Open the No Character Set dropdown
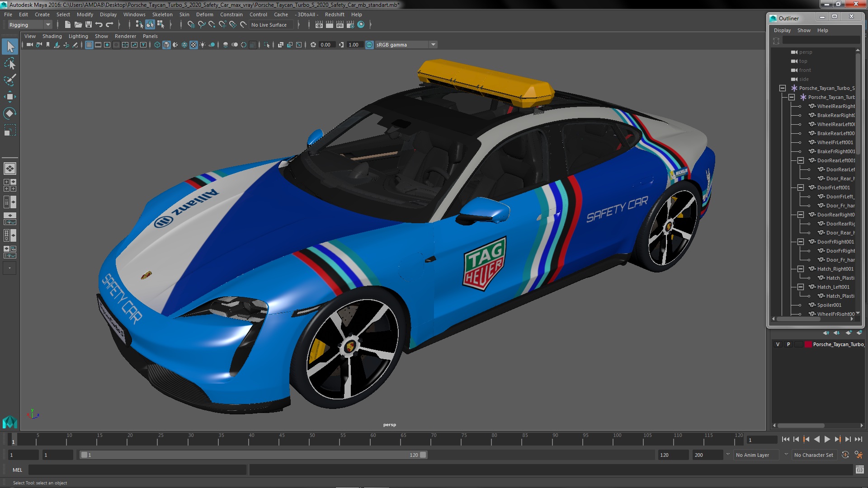 click(x=814, y=455)
